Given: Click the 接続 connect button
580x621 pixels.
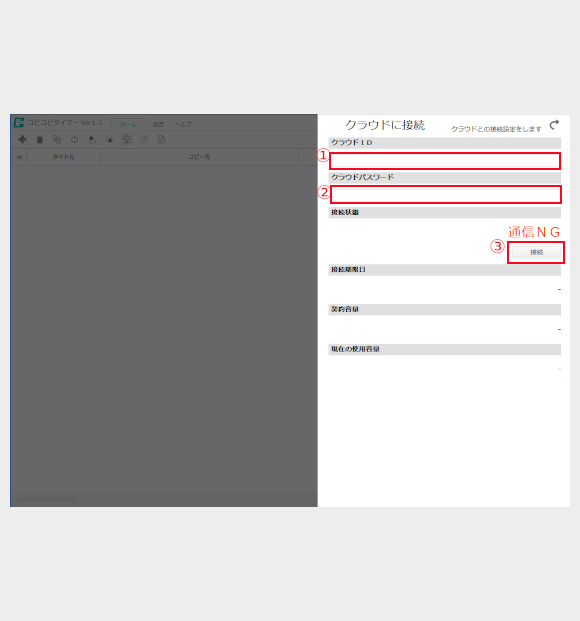Looking at the screenshot, I should [536, 252].
